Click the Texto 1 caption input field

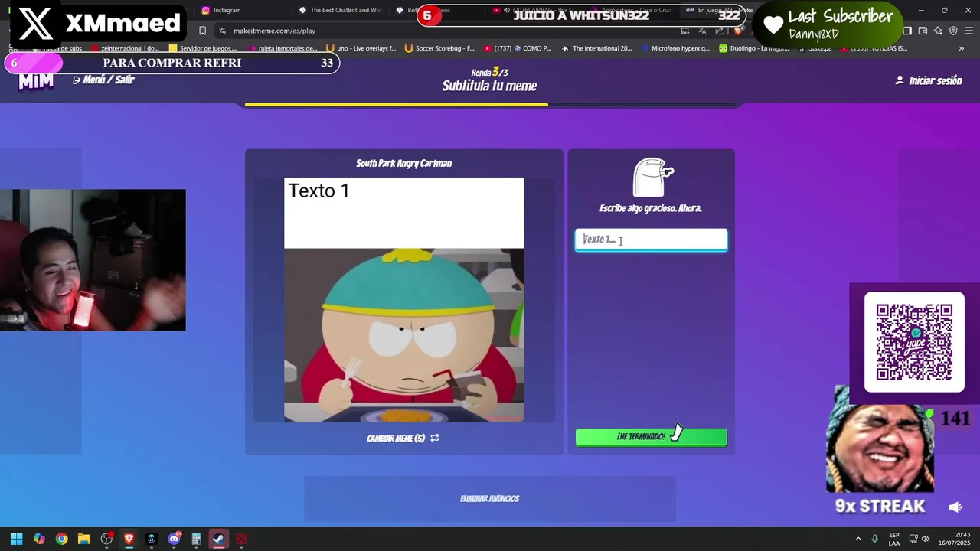[x=651, y=240]
